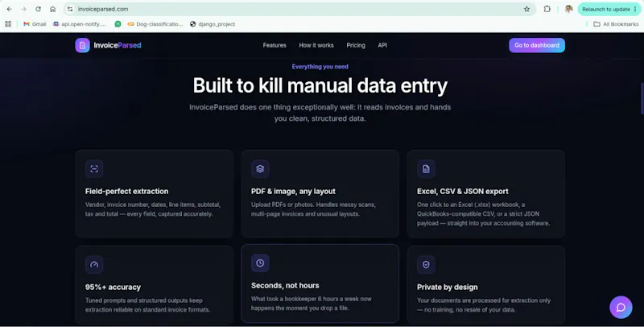This screenshot has height=327, width=644.
Task: Go back with the browser back arrow
Action: (9, 9)
